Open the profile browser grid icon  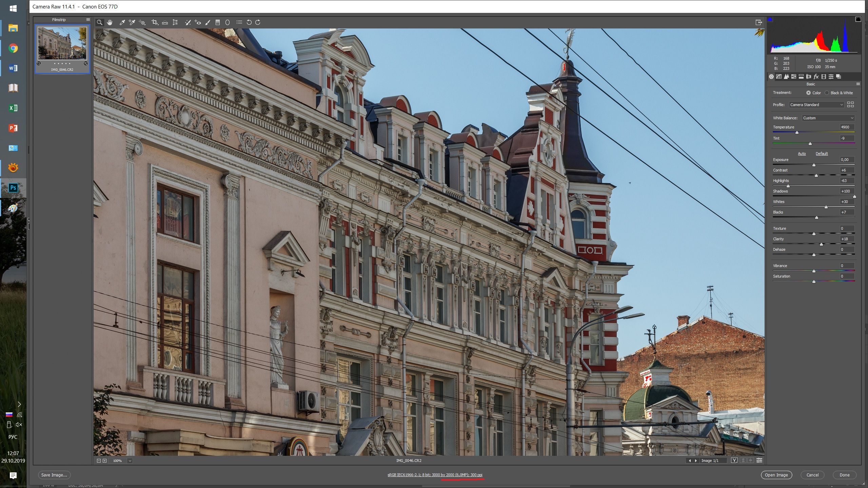coord(850,104)
